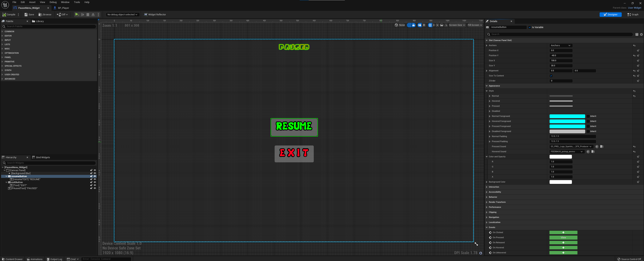This screenshot has width=644, height=261.
Task: Click View button for On Pressed event
Action: pos(563,237)
